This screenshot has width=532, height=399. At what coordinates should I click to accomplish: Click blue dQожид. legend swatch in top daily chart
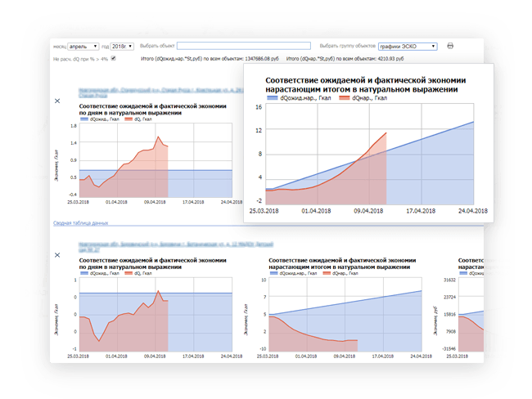pyautogui.click(x=83, y=119)
